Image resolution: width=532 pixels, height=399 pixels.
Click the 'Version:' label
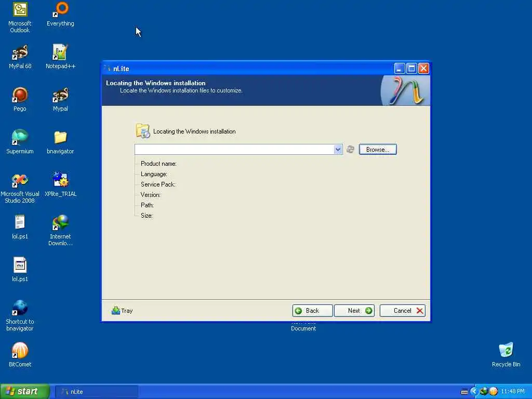point(151,195)
